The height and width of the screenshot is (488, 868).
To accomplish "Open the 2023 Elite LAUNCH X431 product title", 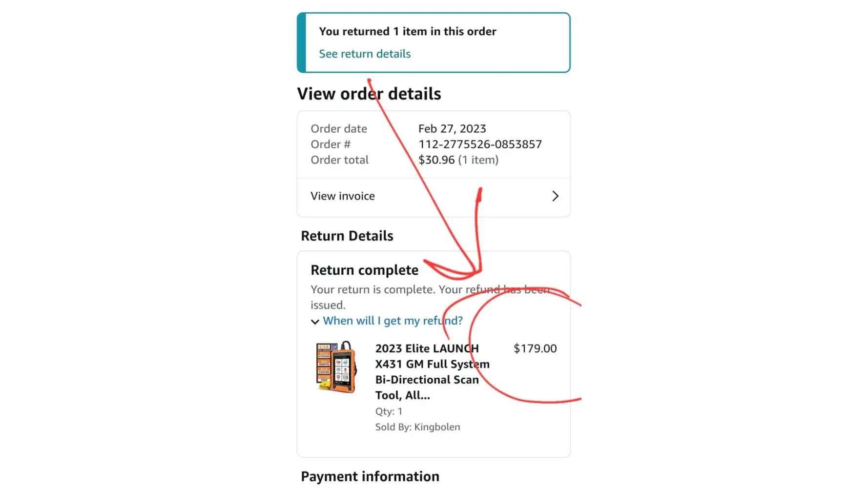I will 432,372.
